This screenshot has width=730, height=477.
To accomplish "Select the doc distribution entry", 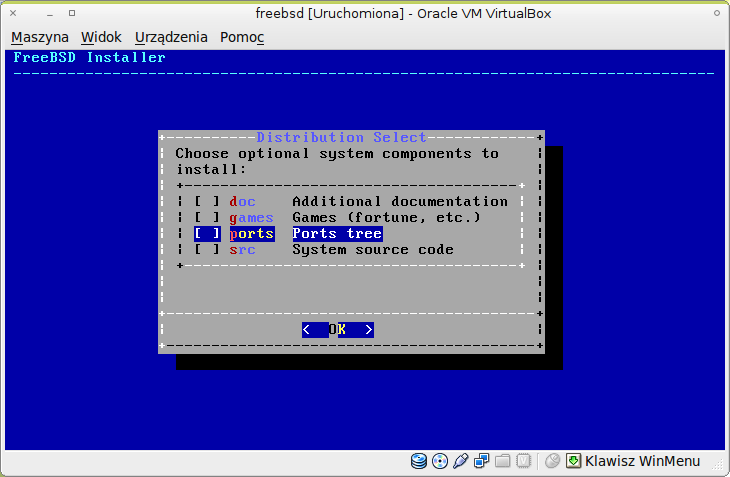I will pyautogui.click(x=242, y=202).
